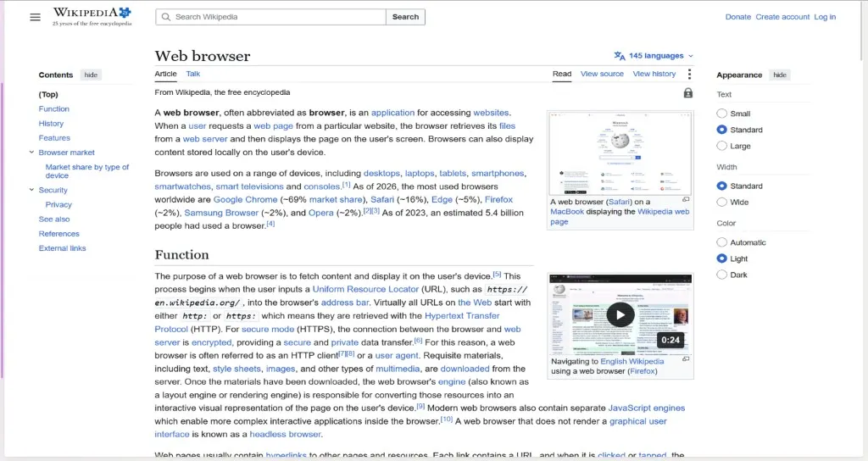
Task: Go to Features in contents
Action: point(54,138)
